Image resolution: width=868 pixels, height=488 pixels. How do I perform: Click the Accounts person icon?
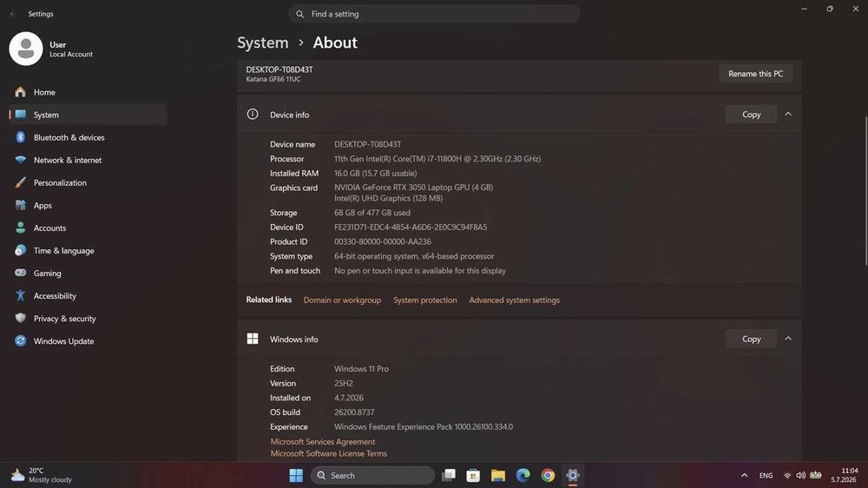(x=21, y=228)
